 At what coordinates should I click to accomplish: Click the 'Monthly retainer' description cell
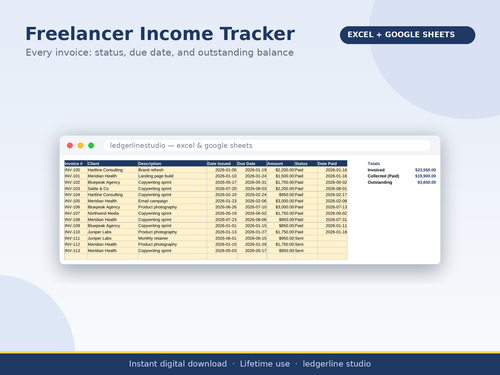[172, 238]
